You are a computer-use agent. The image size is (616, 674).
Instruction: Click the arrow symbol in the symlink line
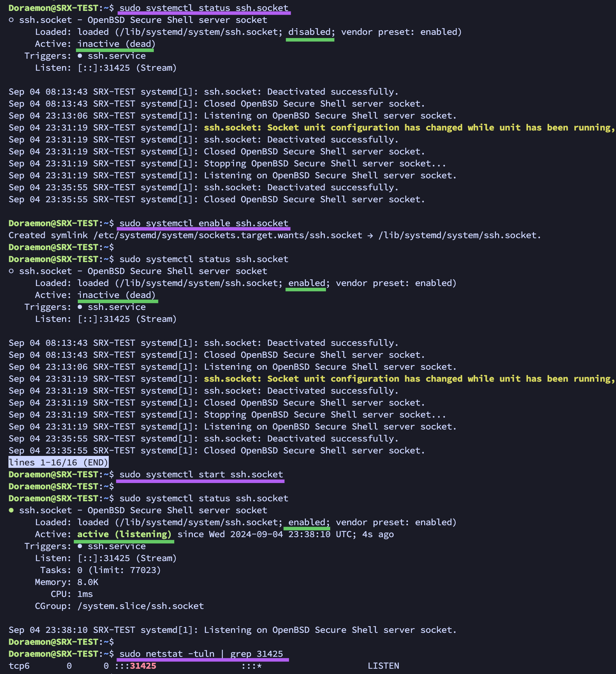[x=370, y=235]
